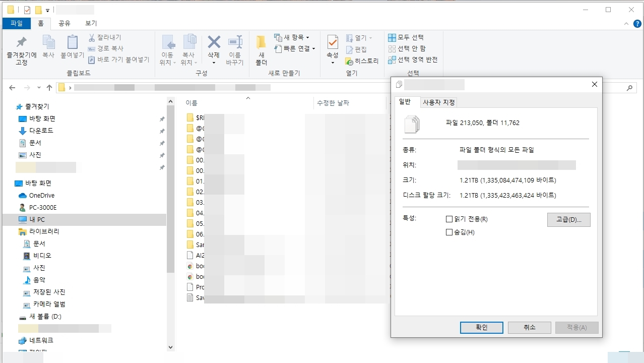Click the 고급(D)... button

[x=569, y=220]
